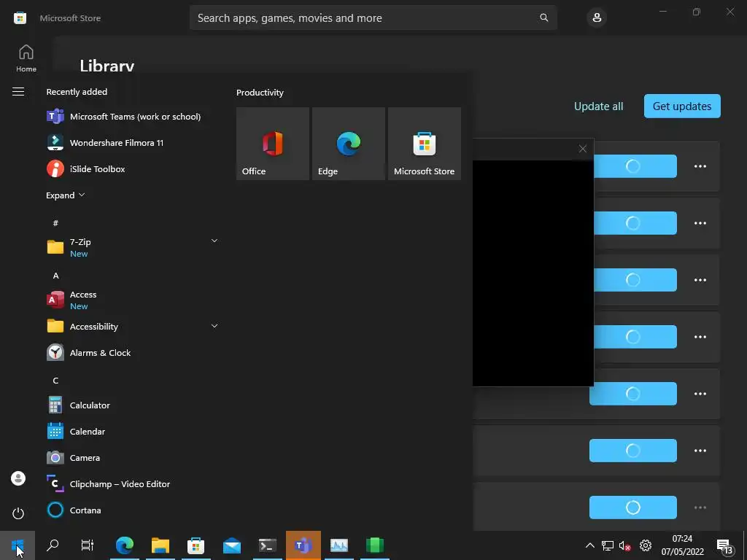Viewport: 747px width, 560px height.
Task: Click the Office tile in Productivity
Action: 273,144
